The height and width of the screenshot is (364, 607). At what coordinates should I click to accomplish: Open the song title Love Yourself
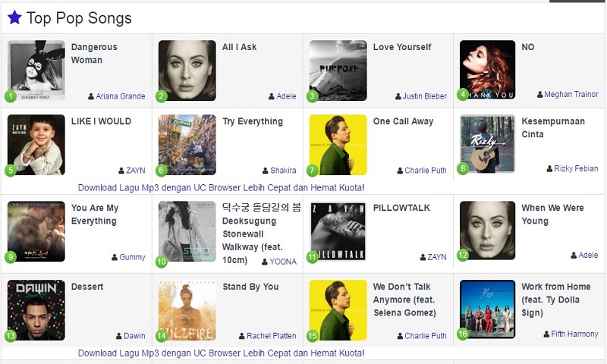(x=402, y=47)
